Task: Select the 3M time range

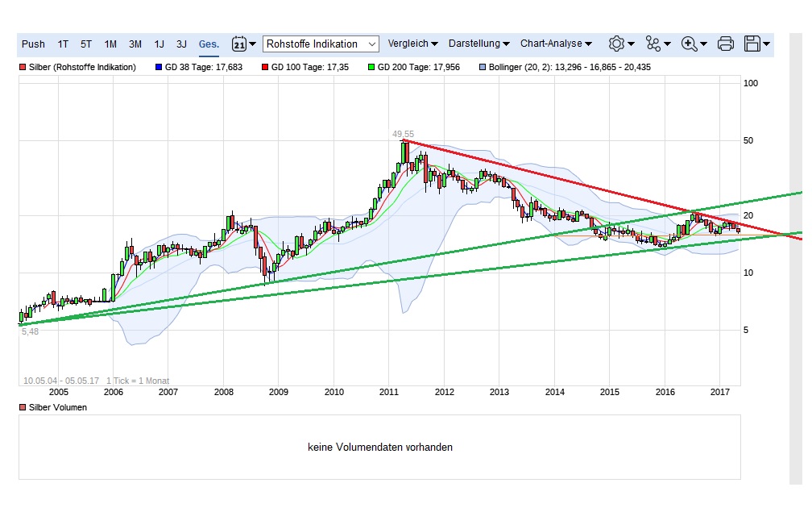Action: pyautogui.click(x=135, y=44)
